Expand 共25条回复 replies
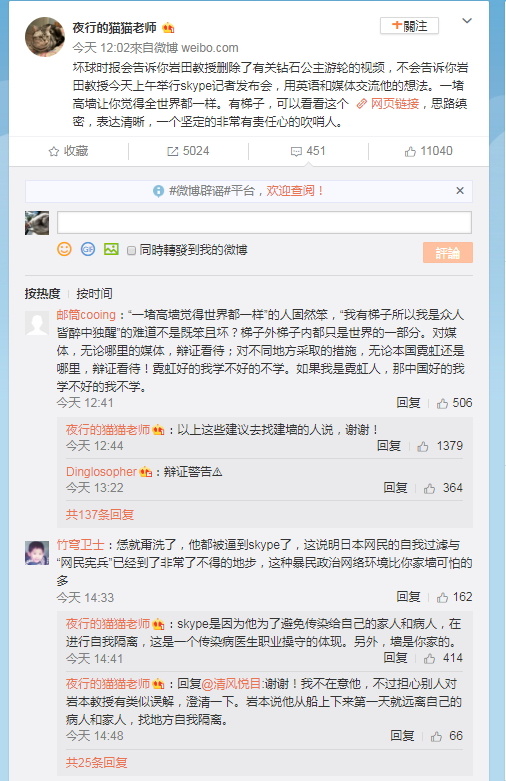The image size is (506, 781). tap(97, 763)
